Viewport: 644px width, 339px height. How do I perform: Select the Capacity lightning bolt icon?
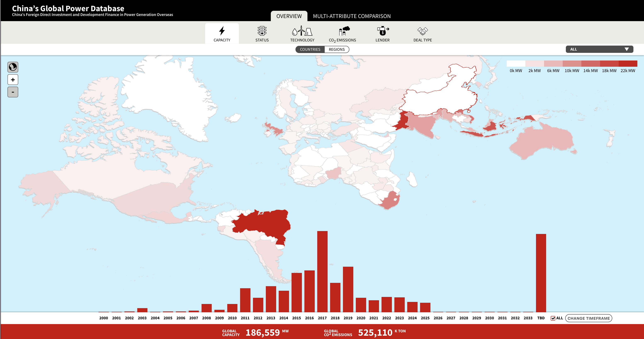[222, 31]
